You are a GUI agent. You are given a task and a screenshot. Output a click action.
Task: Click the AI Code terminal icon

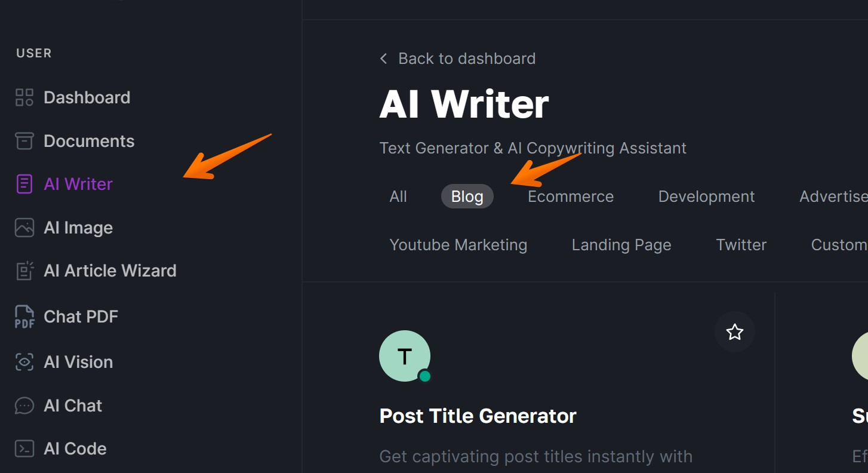pyautogui.click(x=24, y=449)
